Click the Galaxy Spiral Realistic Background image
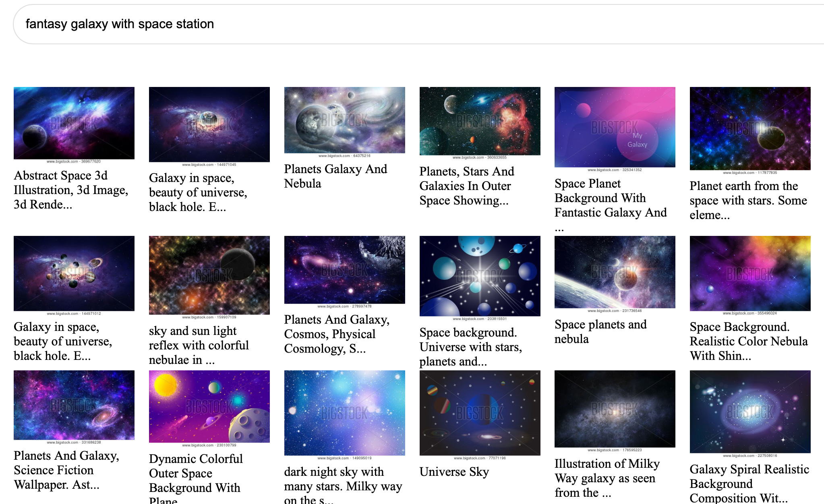This screenshot has height=504, width=824. point(750,411)
